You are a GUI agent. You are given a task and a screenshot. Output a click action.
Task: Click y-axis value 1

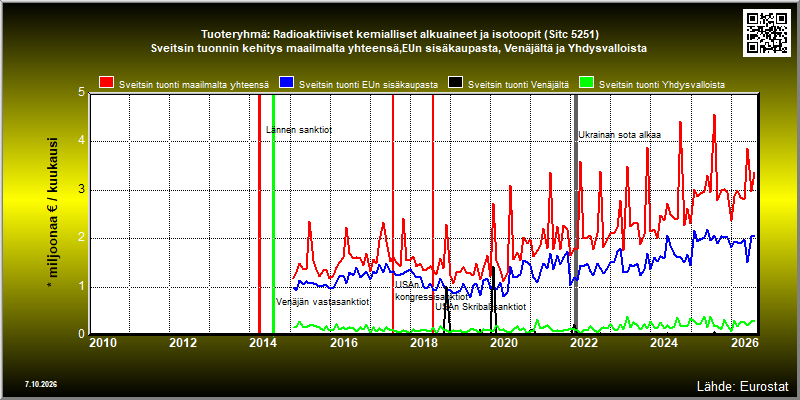click(x=81, y=287)
